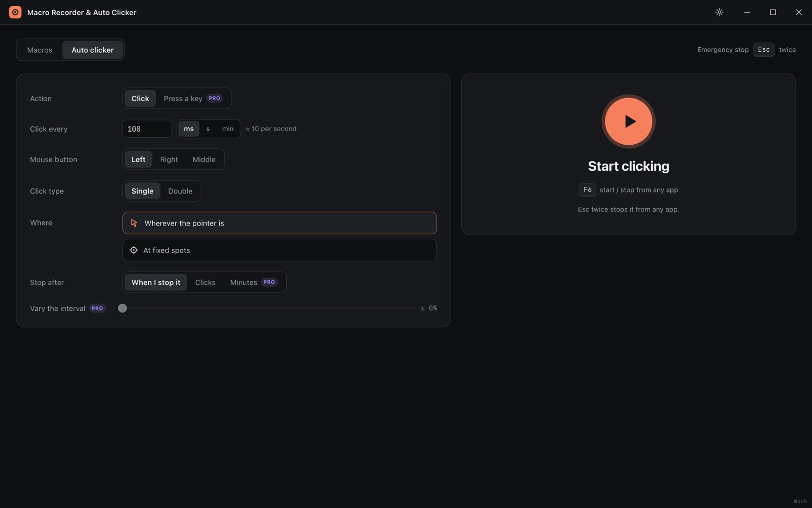This screenshot has width=812, height=508.
Task: Click the F6 hotkey badge
Action: (588, 190)
